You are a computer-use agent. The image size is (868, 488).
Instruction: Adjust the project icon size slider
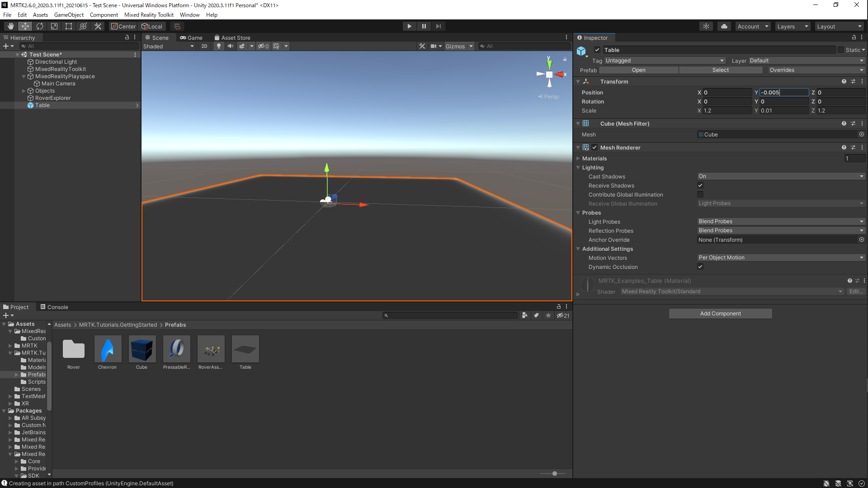pyautogui.click(x=555, y=474)
